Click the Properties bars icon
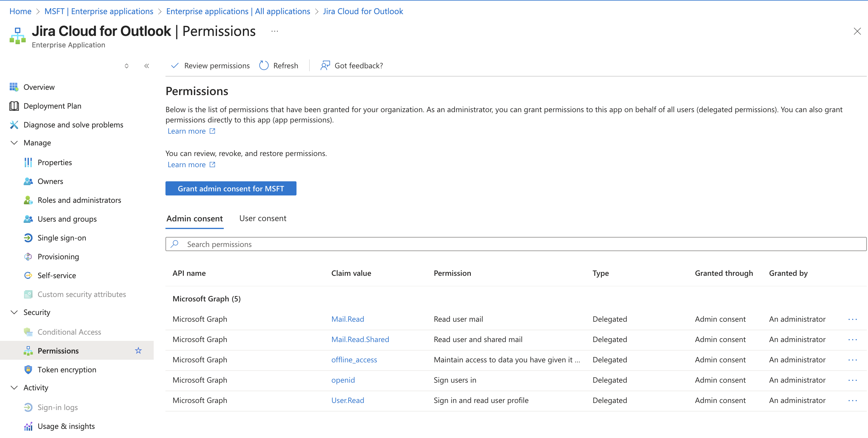The height and width of the screenshot is (438, 868). (x=28, y=162)
